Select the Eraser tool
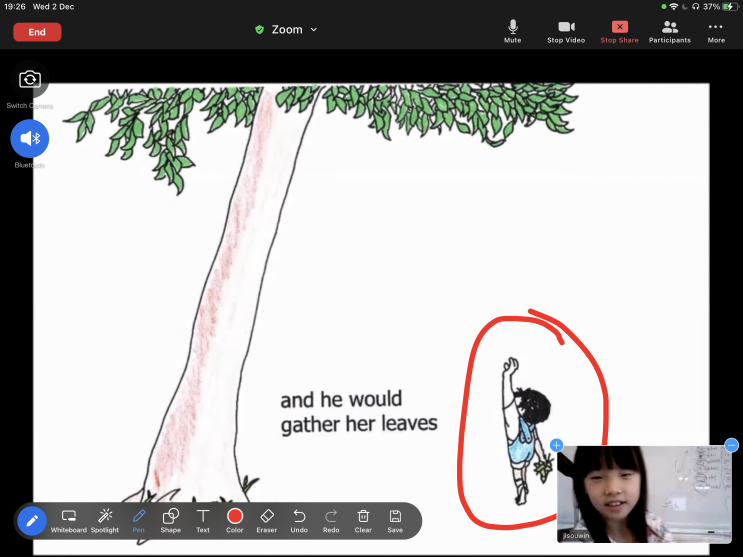 point(267,521)
